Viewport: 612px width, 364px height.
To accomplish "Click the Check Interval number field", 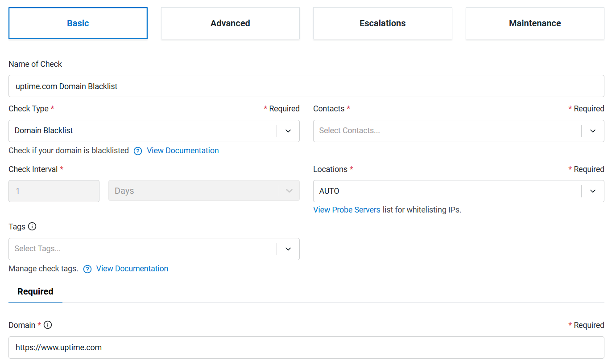I will [54, 191].
